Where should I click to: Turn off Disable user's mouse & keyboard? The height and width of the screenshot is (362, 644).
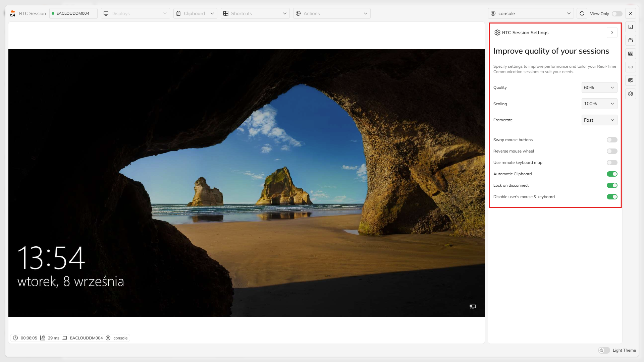click(x=612, y=197)
